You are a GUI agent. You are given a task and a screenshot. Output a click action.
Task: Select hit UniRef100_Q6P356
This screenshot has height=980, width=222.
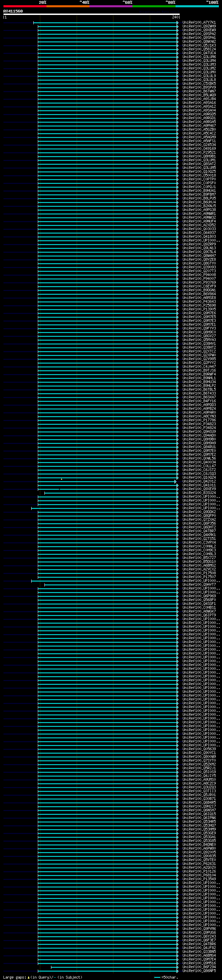point(199,524)
